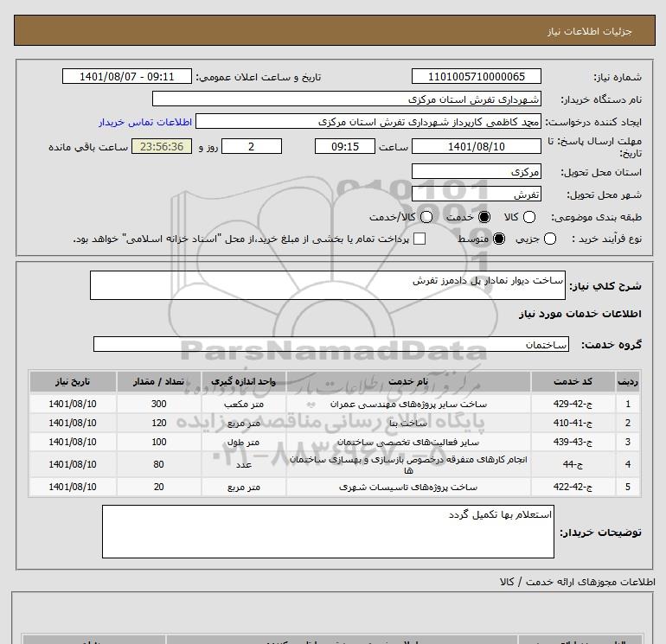Click the need number field 1101005710000065
666x644 pixels.
coord(476,76)
